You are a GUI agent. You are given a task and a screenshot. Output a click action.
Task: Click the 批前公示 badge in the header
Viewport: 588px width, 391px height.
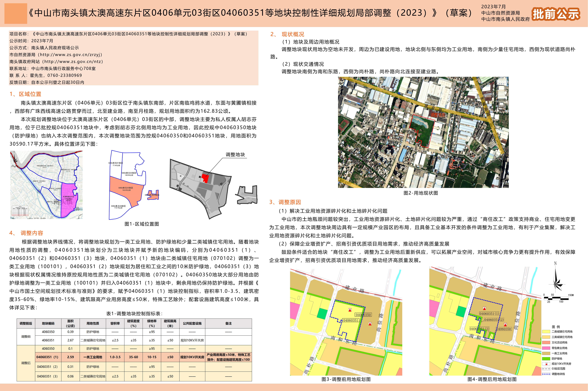click(x=556, y=14)
